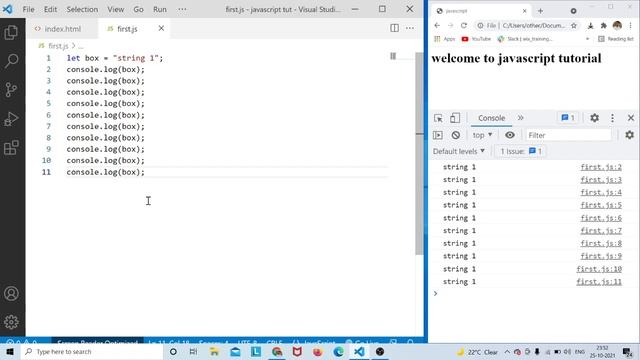Open the Manage gear in activity bar
This screenshot has width=640, height=360.
coord(11,322)
